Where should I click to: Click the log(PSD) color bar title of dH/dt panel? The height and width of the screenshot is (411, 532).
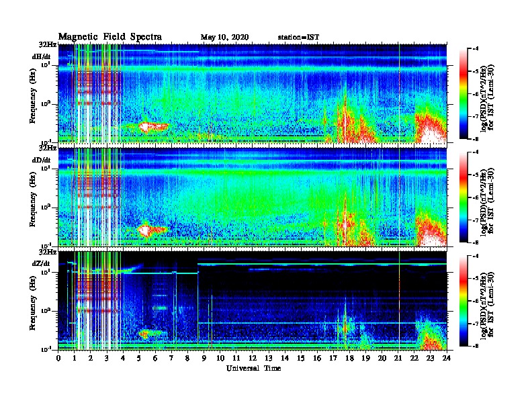pos(487,98)
